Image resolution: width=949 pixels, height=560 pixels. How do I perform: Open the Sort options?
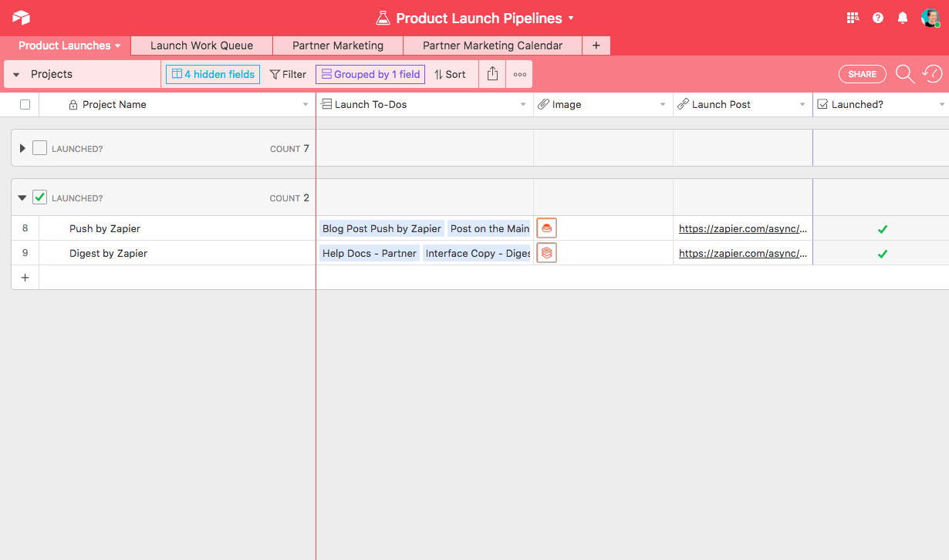[x=450, y=74]
